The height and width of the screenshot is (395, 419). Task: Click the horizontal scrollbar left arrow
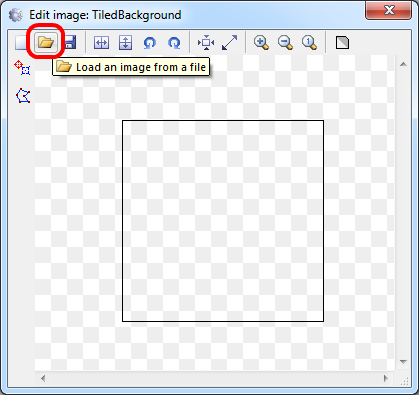click(x=43, y=378)
